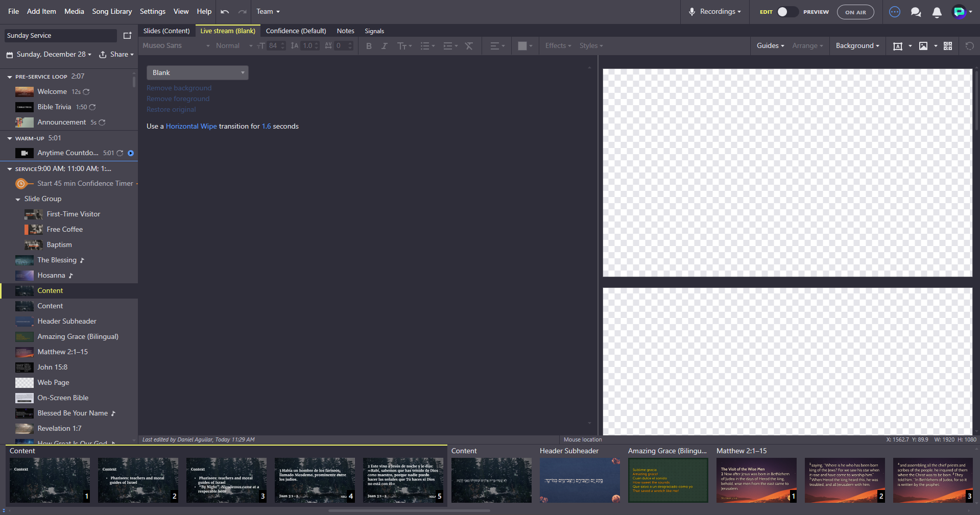Open the Share dropdown
This screenshot has height=515, width=980.
(116, 55)
